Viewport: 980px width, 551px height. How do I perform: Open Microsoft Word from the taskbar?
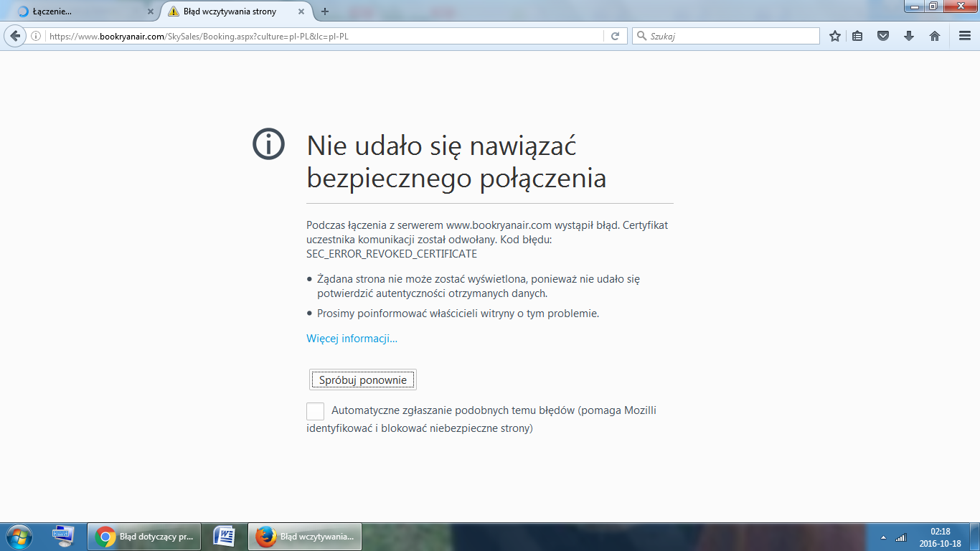(x=225, y=537)
